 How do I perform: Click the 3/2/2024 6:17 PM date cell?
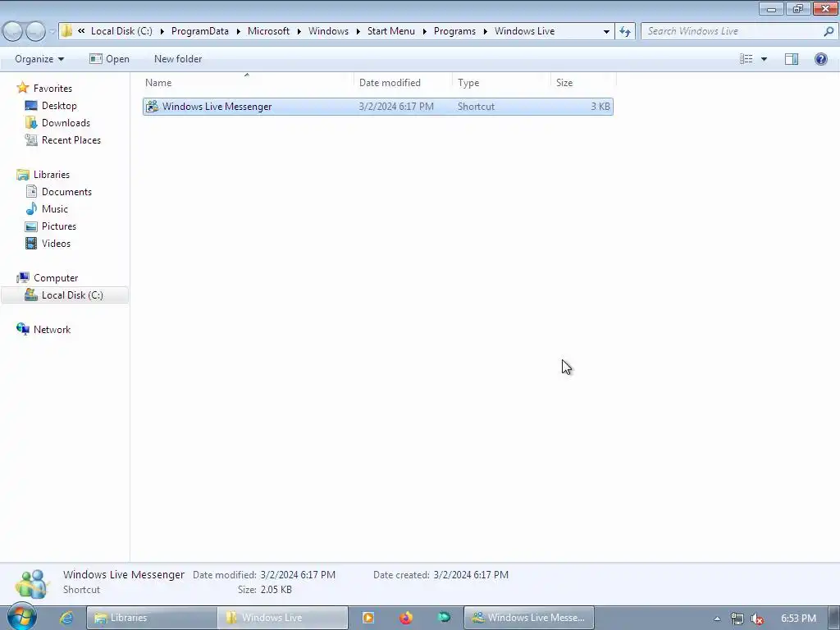pyautogui.click(x=396, y=107)
